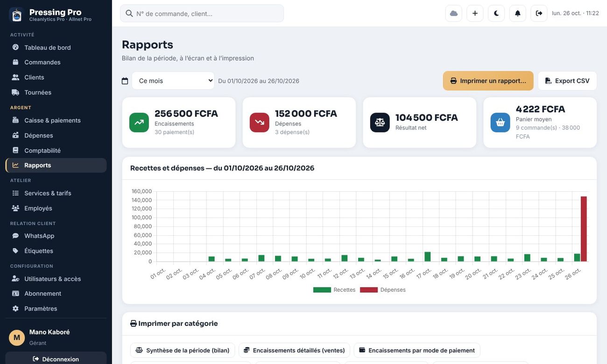The width and height of the screenshot is (607, 364).
Task: Click the Déconnexion button
Action: (x=56, y=359)
